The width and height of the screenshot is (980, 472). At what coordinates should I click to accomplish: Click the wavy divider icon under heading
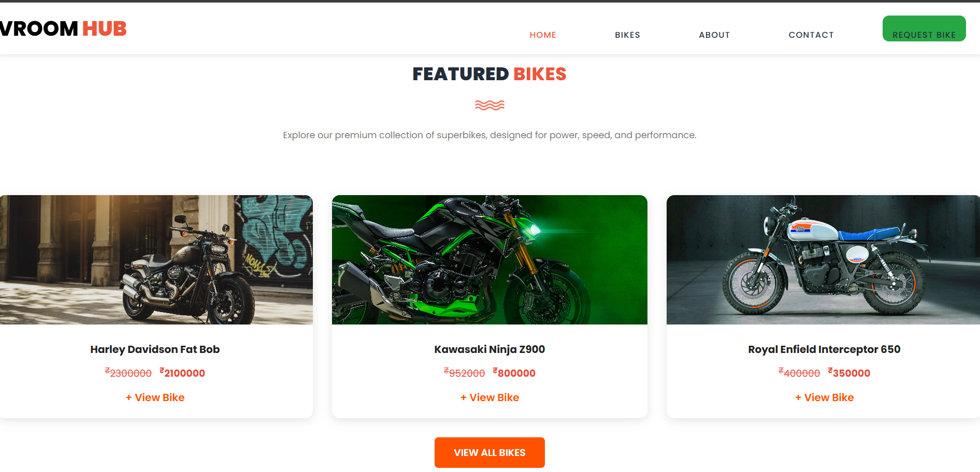point(489,105)
